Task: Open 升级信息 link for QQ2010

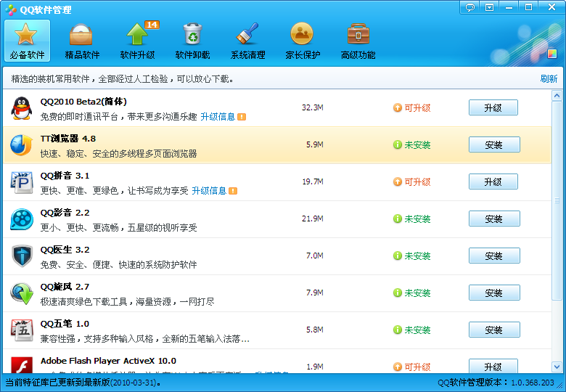Action: point(218,117)
